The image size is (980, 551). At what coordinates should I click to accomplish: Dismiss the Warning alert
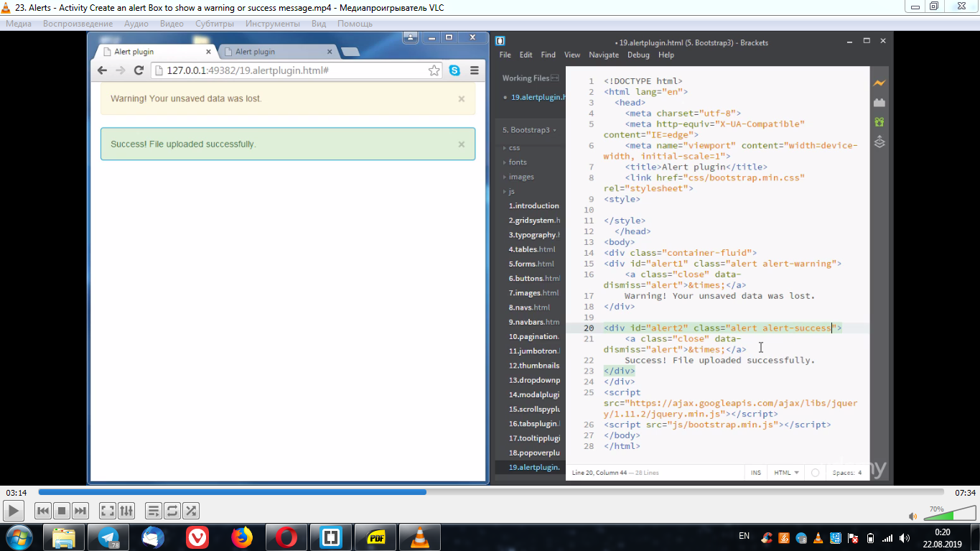pyautogui.click(x=462, y=99)
